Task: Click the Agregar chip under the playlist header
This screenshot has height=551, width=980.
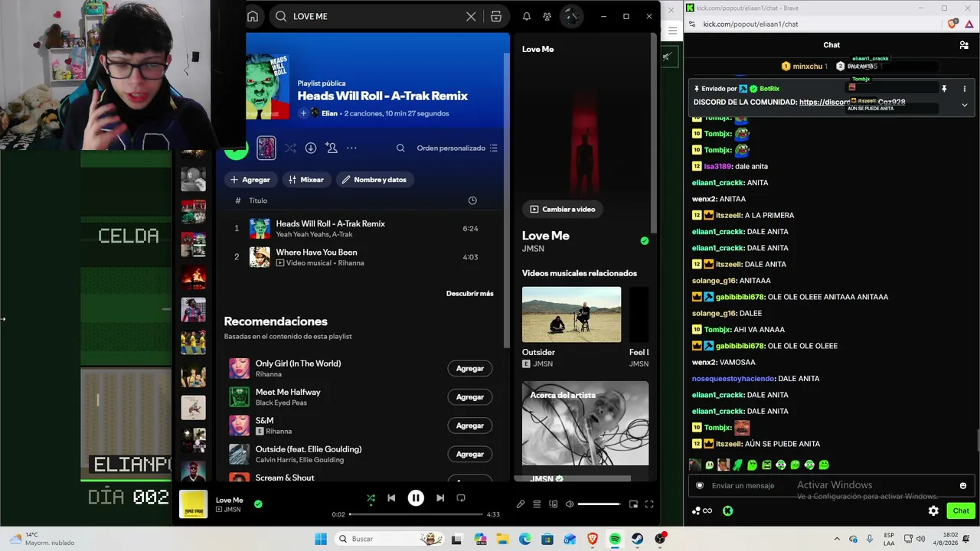Action: pyautogui.click(x=250, y=179)
